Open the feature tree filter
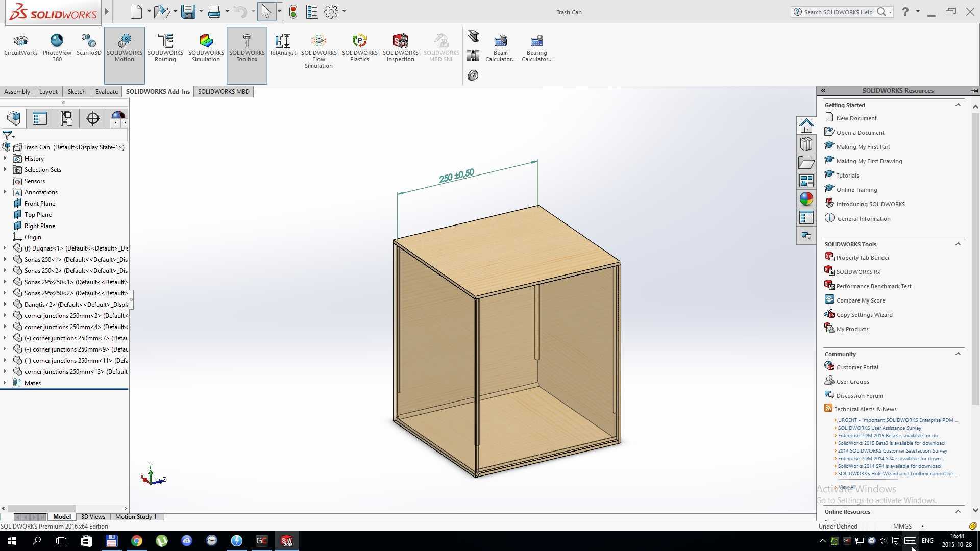The height and width of the screenshot is (551, 980). (8, 135)
